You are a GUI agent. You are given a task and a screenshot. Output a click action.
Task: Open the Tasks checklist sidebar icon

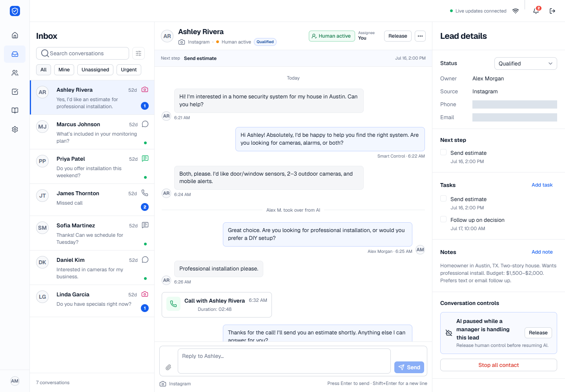pyautogui.click(x=15, y=92)
